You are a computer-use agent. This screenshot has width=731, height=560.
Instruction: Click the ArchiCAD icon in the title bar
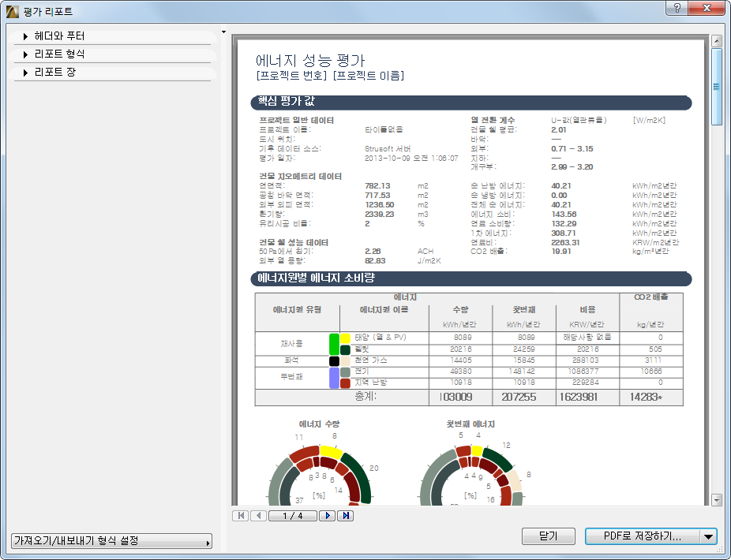[x=13, y=12]
